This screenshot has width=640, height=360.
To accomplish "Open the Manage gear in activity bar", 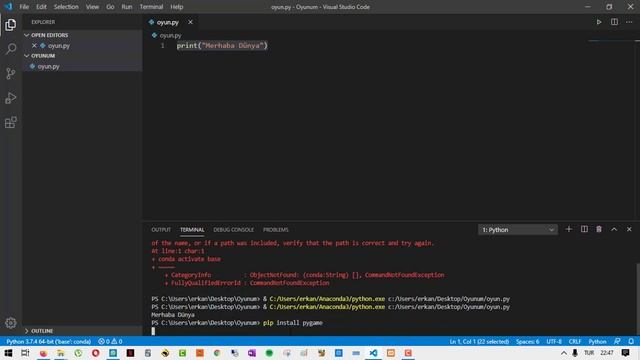I will [x=11, y=323].
